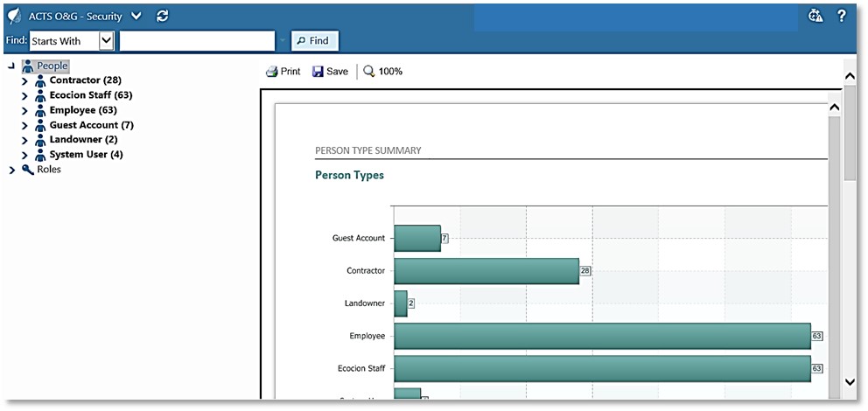Select Guest Account (7) in the tree

coord(91,125)
